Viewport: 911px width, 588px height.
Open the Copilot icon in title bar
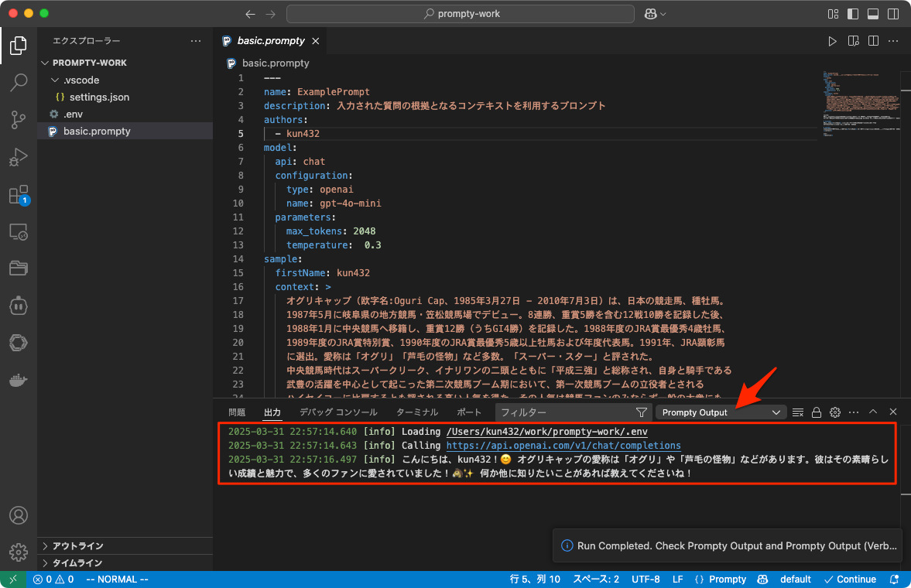click(x=651, y=14)
